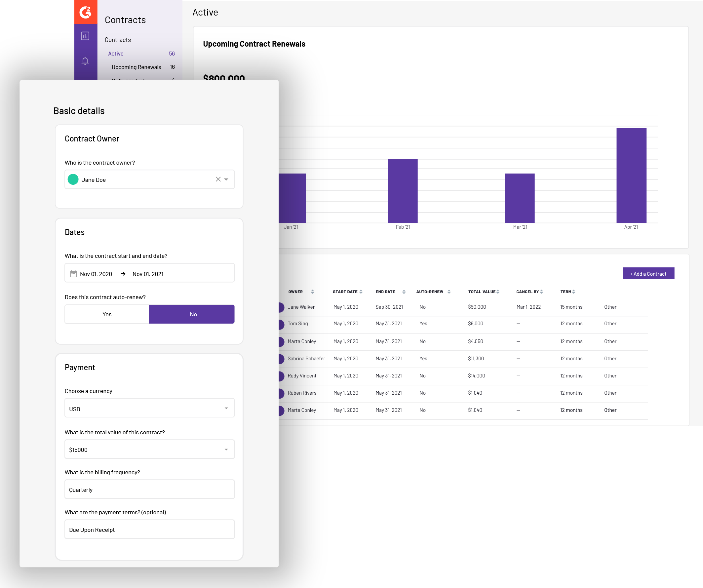Click the April 2021 bar in the renewals chart
Image resolution: width=703 pixels, height=588 pixels.
(x=631, y=175)
